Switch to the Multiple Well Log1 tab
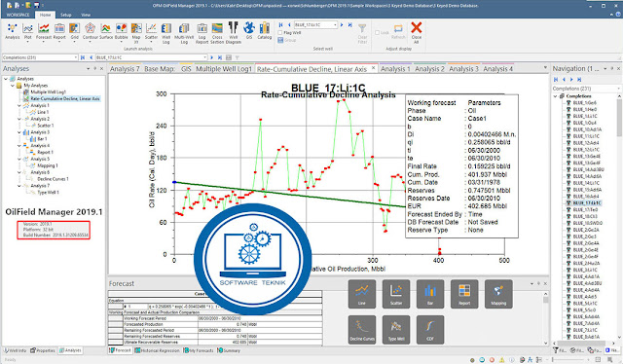Image resolution: width=623 pixels, height=364 pixels. pos(224,69)
